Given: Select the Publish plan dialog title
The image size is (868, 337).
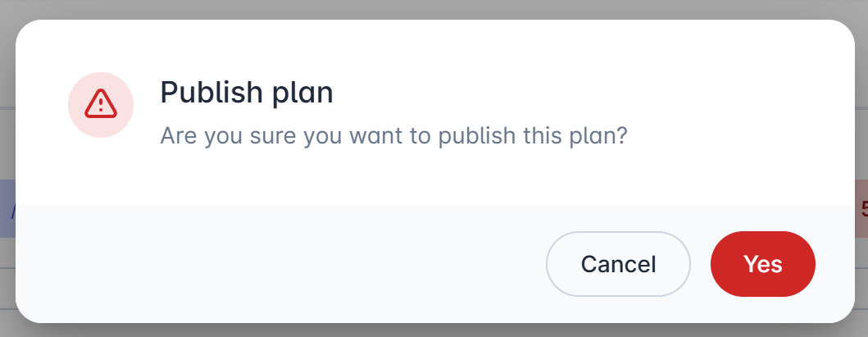Looking at the screenshot, I should click(x=247, y=92).
